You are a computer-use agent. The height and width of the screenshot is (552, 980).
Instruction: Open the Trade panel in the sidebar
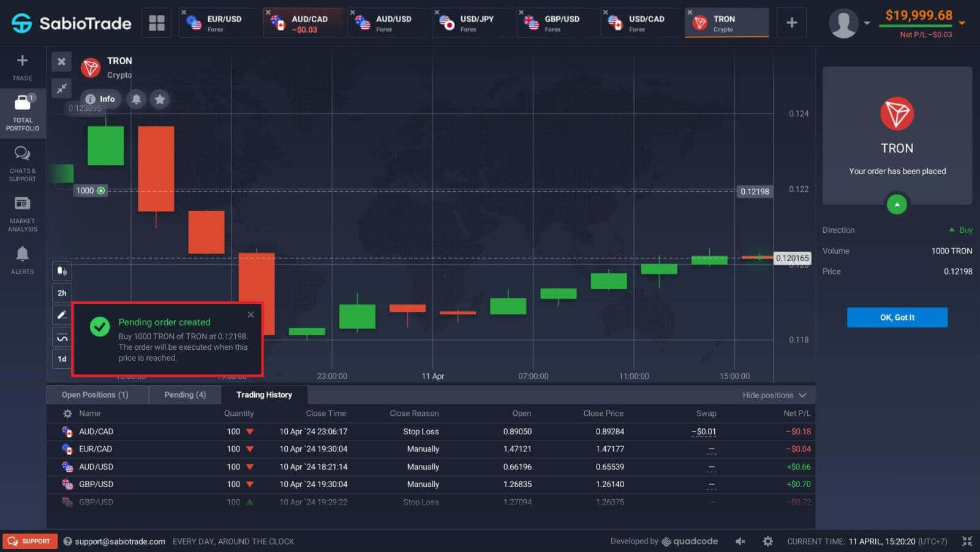22,66
